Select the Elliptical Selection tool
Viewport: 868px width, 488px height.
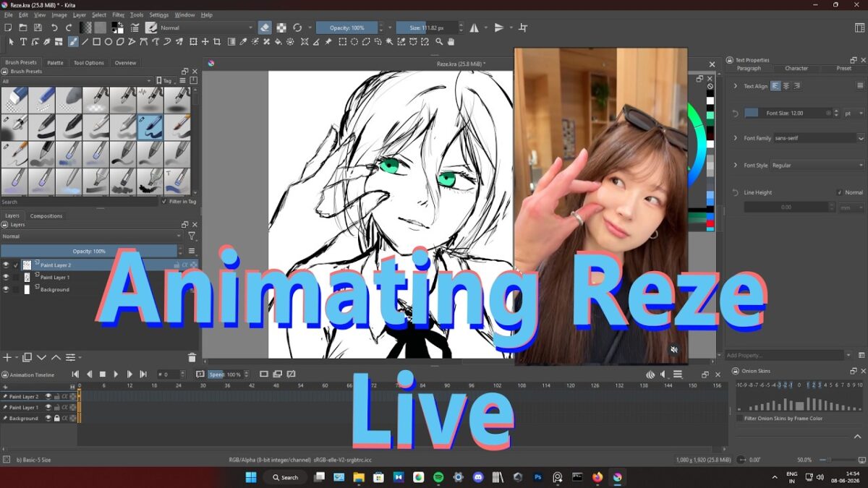(x=354, y=42)
